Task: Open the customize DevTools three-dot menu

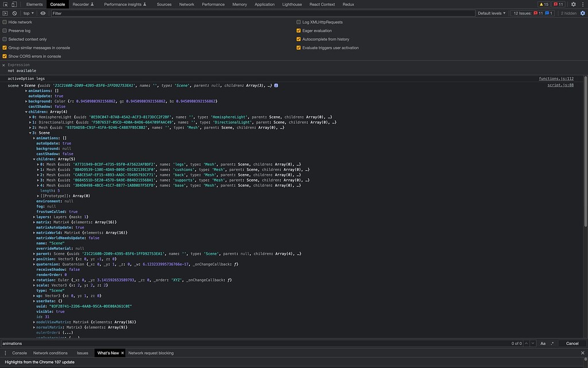Action: [582, 4]
